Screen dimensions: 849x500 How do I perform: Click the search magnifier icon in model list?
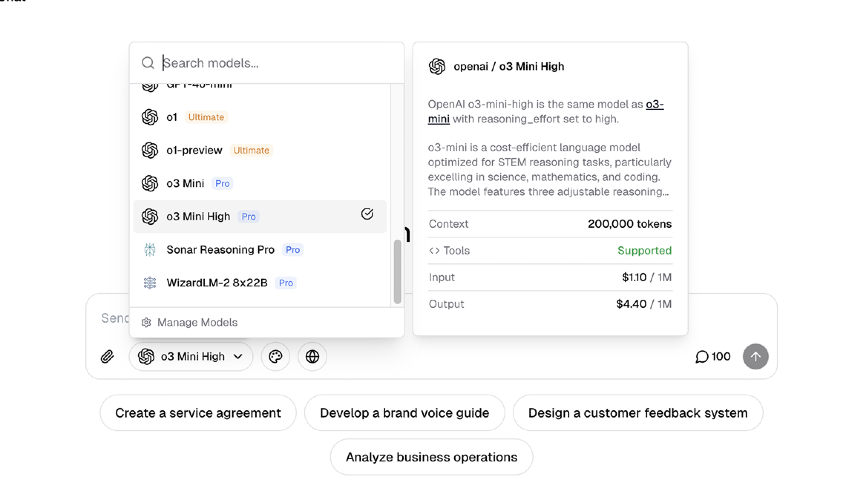[148, 63]
